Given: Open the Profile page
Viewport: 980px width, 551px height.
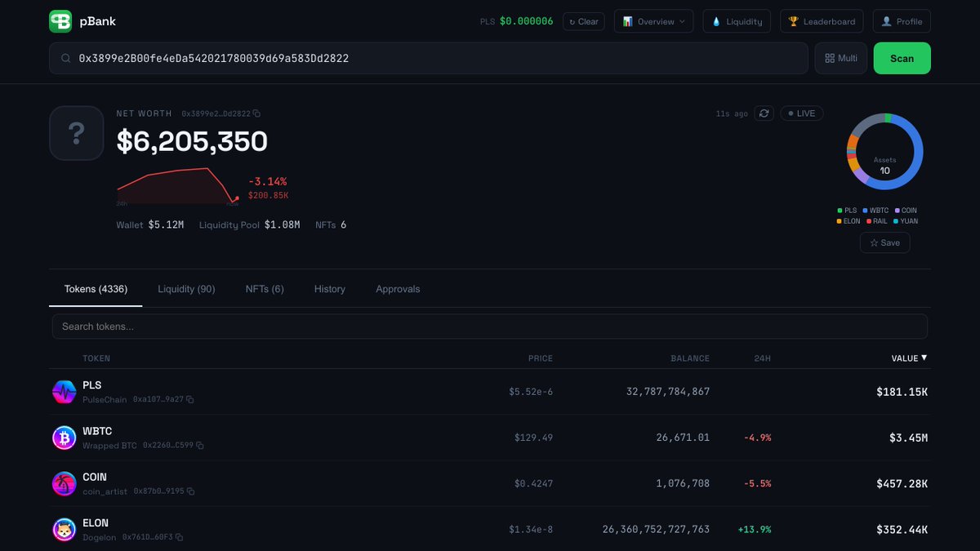Looking at the screenshot, I should 902,21.
